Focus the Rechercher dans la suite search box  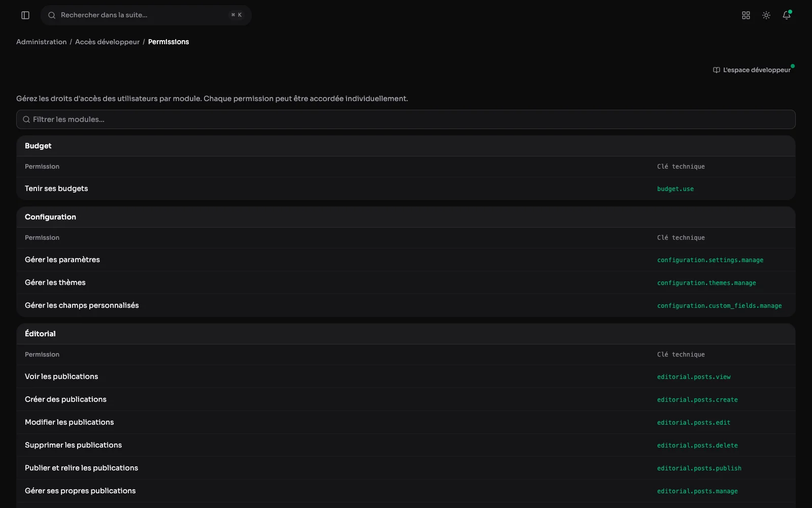point(146,15)
